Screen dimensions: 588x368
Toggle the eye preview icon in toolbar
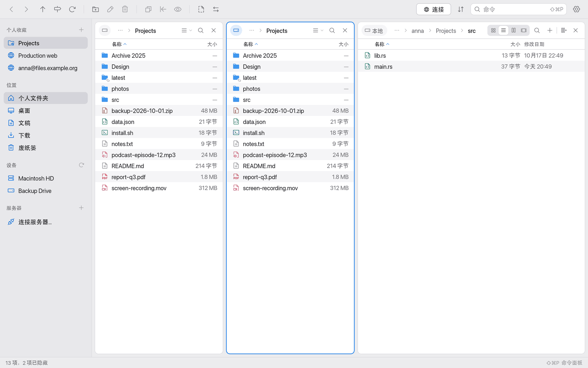[178, 9]
